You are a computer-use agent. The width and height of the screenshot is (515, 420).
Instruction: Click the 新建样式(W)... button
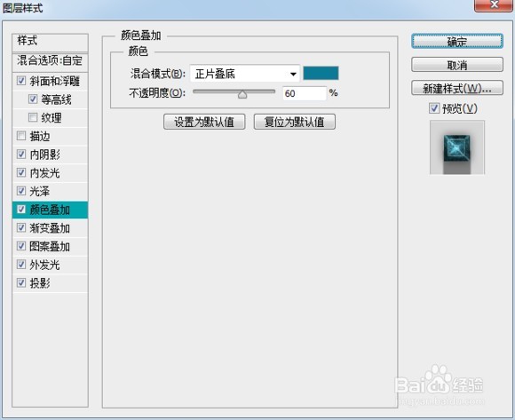457,88
